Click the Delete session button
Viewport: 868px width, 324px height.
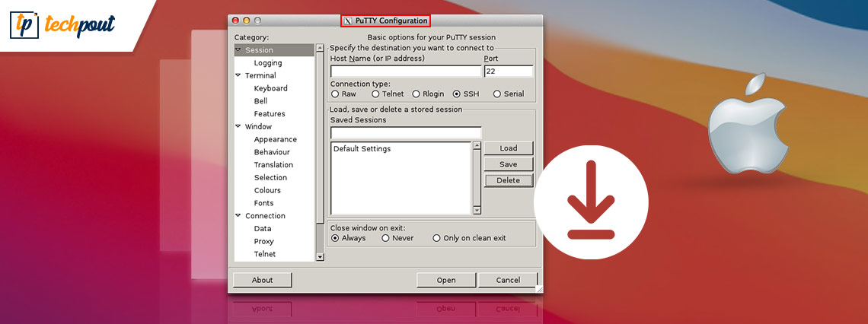click(x=508, y=180)
